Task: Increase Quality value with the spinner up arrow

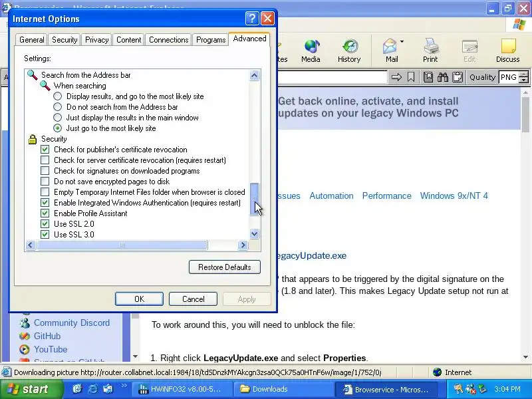Action: point(524,74)
